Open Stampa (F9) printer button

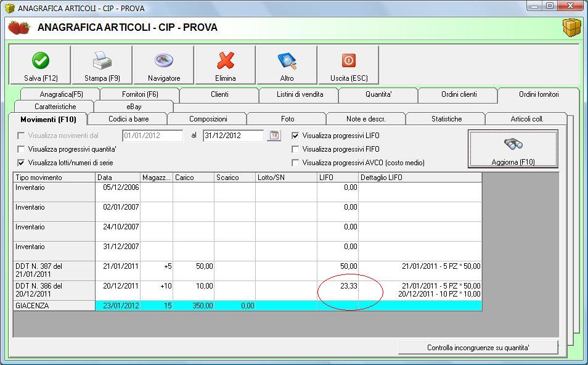coord(102,65)
